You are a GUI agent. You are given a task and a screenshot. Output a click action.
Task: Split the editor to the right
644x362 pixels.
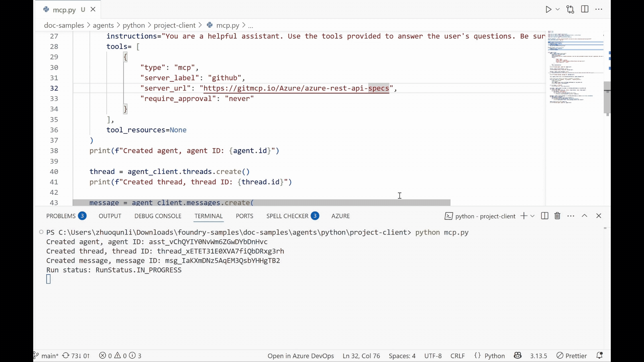[585, 9]
